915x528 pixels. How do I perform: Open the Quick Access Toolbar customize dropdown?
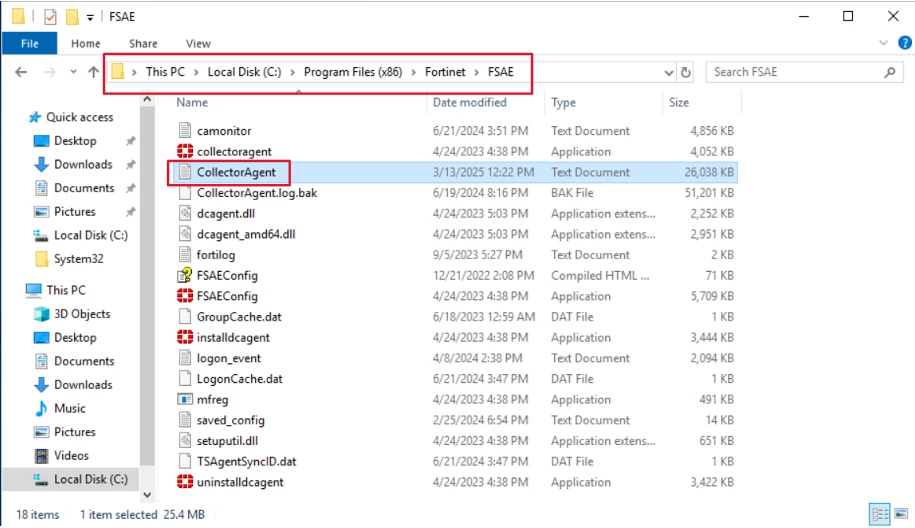click(x=90, y=17)
